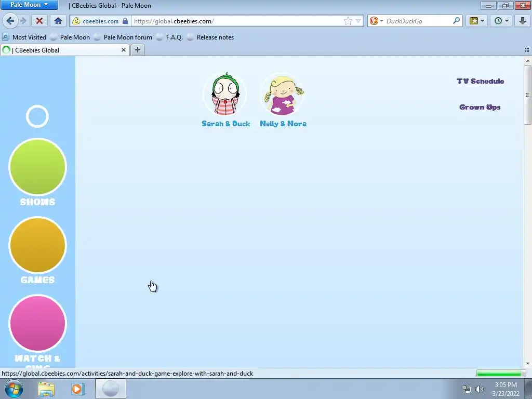This screenshot has width=532, height=399.
Task: Open Windows Media Player from taskbar
Action: tap(77, 389)
